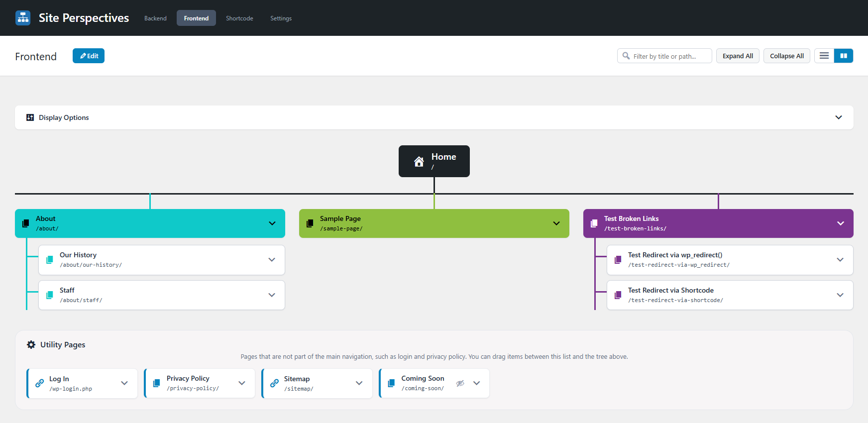This screenshot has height=423, width=868.
Task: Expand the Log In item details
Action: 124,383
